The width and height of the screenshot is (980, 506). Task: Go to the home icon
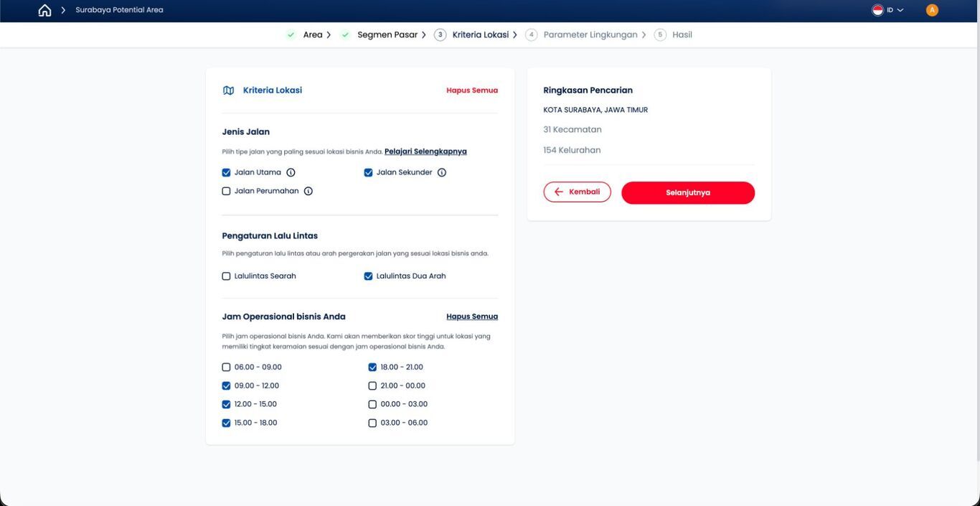point(44,10)
